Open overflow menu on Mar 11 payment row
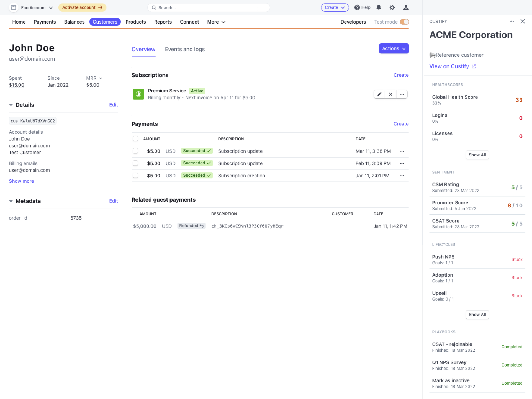Screen dimensions: 532x399 point(402,151)
